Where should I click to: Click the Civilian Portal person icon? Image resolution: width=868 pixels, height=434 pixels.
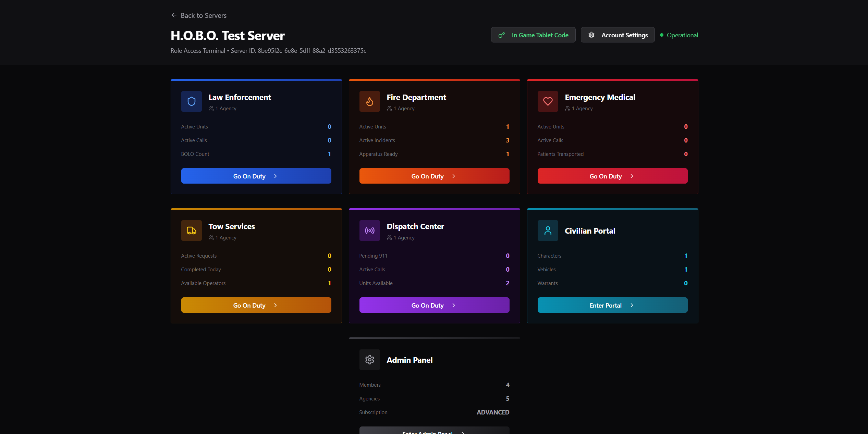pyautogui.click(x=548, y=231)
